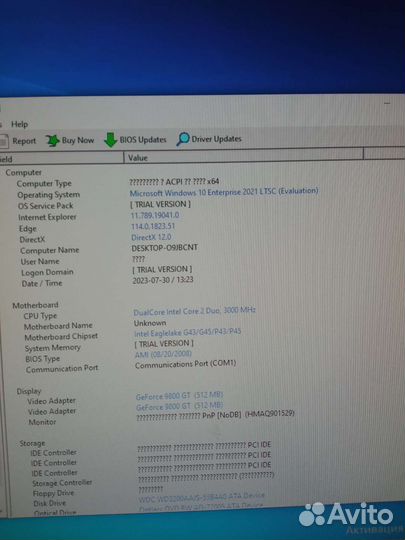This screenshot has width=405, height=540.
Task: Open the Help menu
Action: (19, 124)
